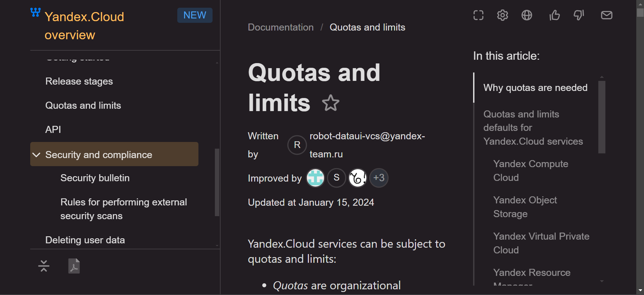Jump to Why quotas are needed

[535, 88]
